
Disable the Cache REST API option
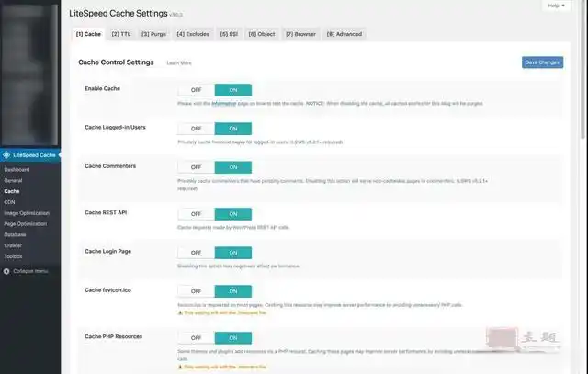196,213
